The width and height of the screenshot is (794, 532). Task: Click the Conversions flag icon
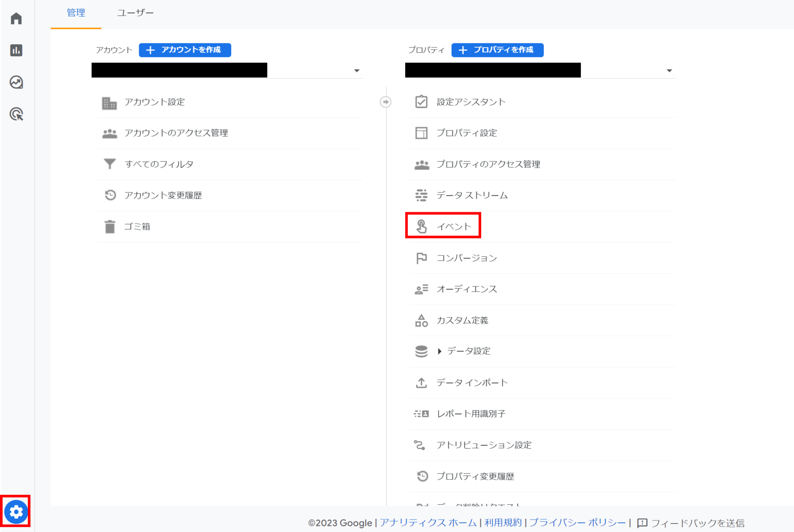click(x=421, y=258)
